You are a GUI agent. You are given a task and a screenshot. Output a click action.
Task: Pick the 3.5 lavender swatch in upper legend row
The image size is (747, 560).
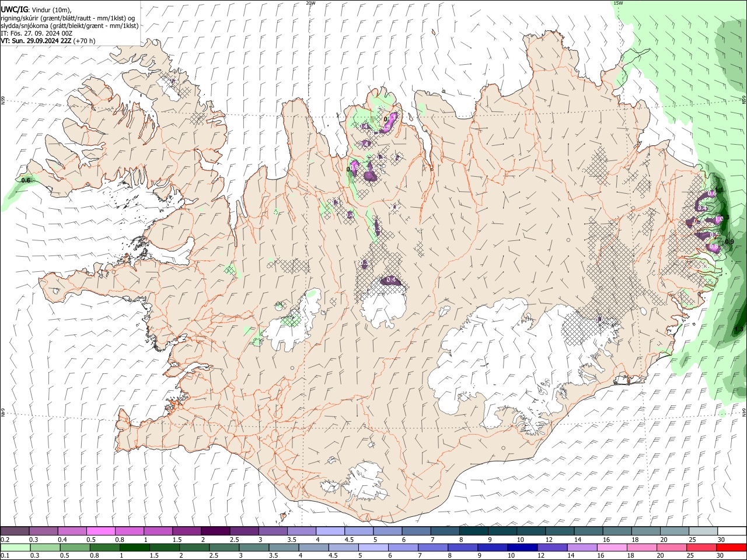click(x=301, y=531)
